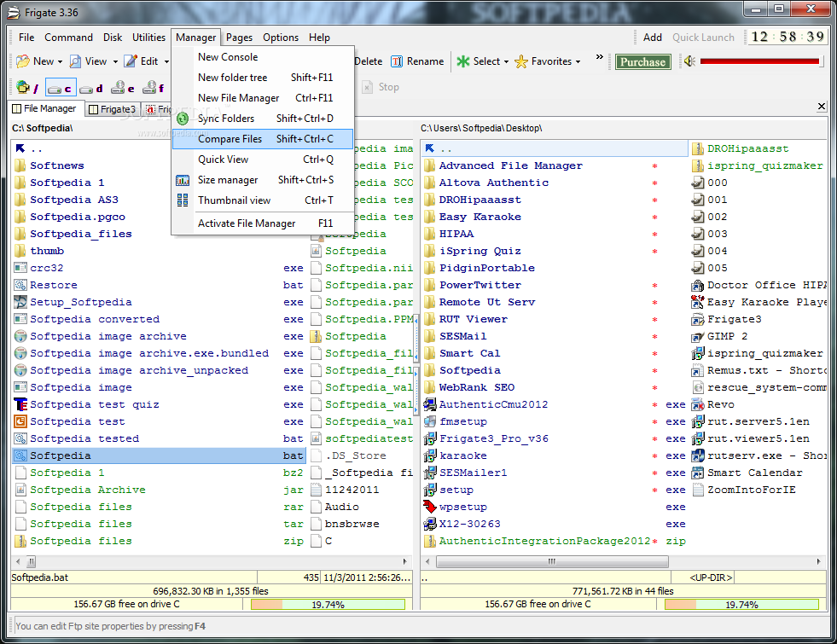The width and height of the screenshot is (837, 644).
Task: Click the Softpedia test quiz file icon
Action: [20, 404]
